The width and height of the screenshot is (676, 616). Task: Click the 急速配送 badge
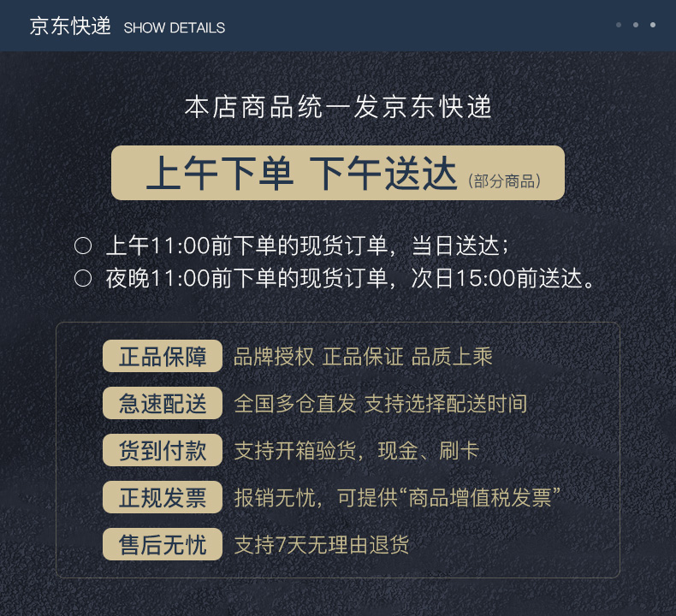pyautogui.click(x=163, y=403)
